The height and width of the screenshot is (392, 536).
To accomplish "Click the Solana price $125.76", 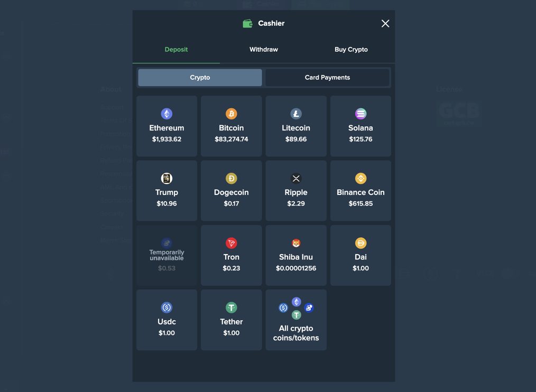I will [361, 139].
